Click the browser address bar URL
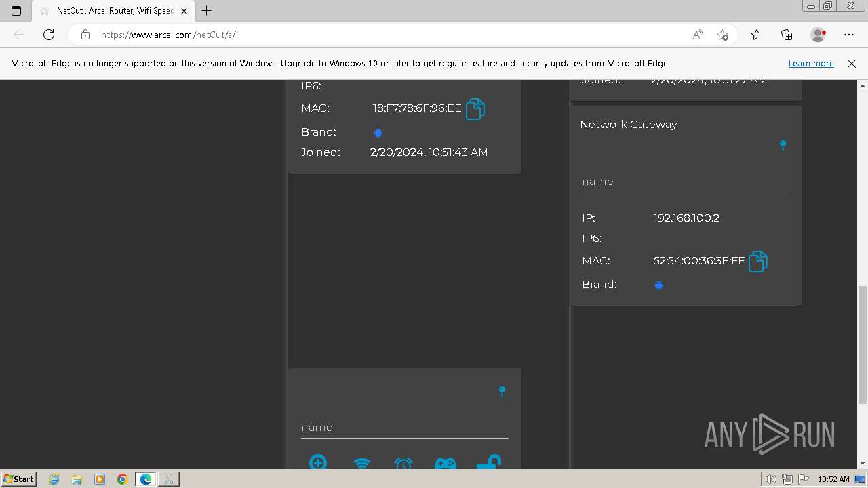 168,35
